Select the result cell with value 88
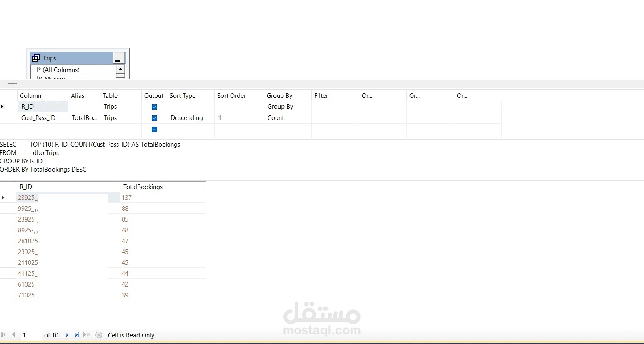Viewport: 644px width, 344px height. click(x=163, y=209)
